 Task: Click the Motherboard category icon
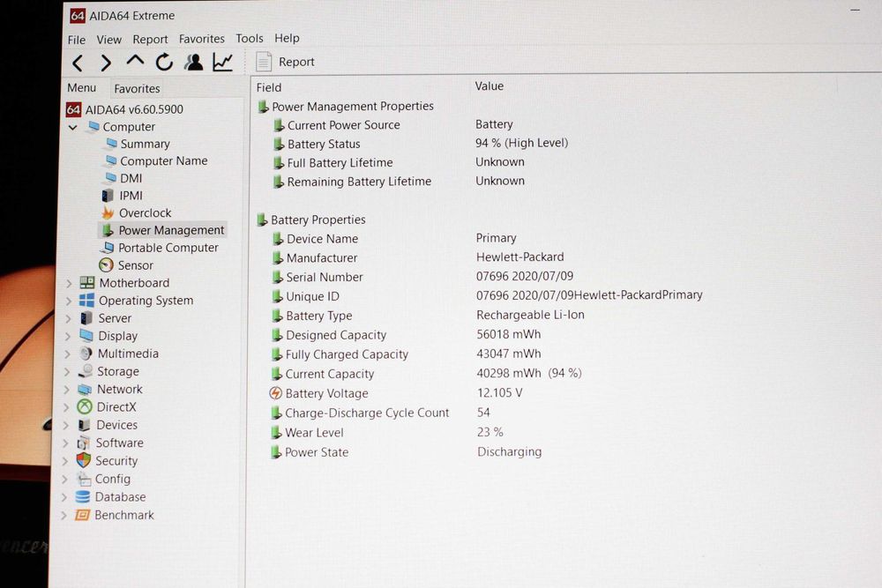87,283
